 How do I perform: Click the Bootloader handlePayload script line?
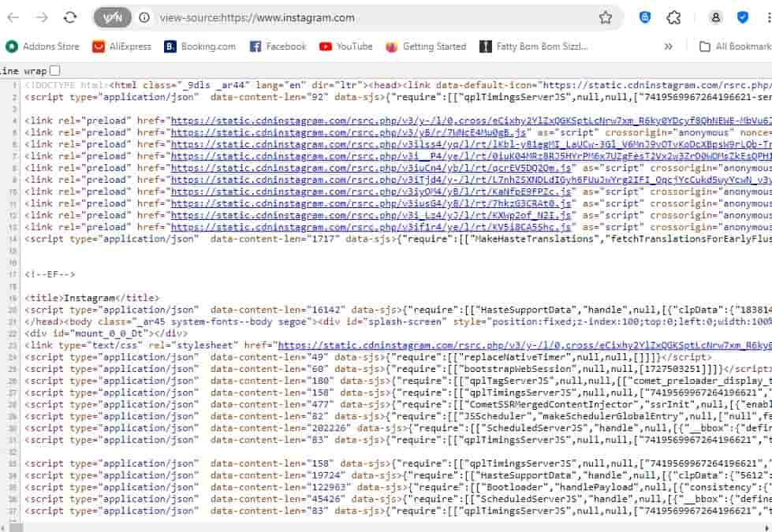click(398, 487)
